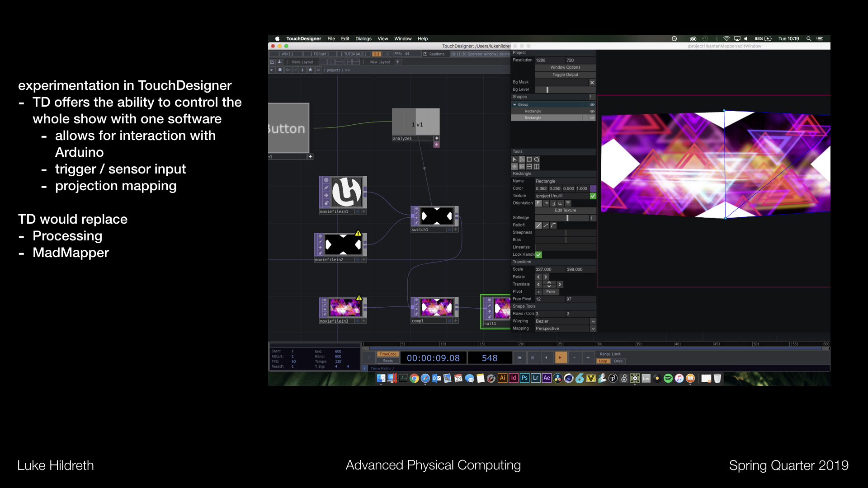Open the Warping Bezier dropdown

[593, 321]
